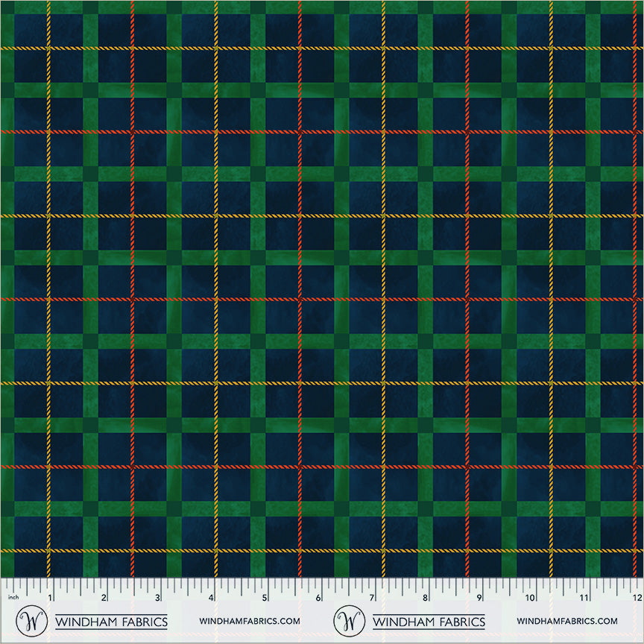Pick the number 8 ruler marking
This screenshot has width=644, height=644.
(426, 598)
